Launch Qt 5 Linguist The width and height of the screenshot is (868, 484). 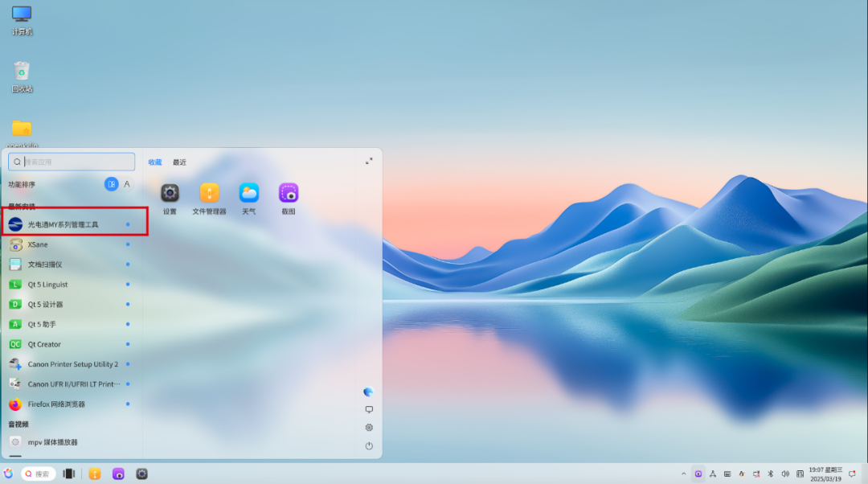tap(72, 284)
